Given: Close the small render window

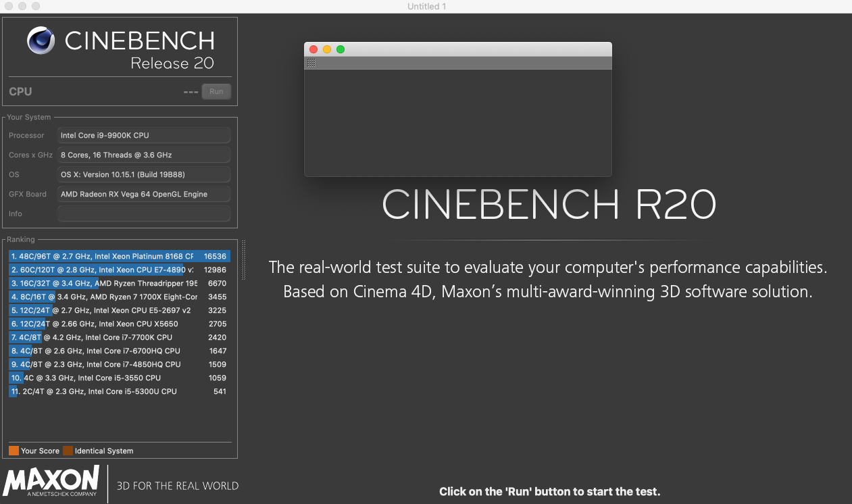Looking at the screenshot, I should pyautogui.click(x=314, y=49).
